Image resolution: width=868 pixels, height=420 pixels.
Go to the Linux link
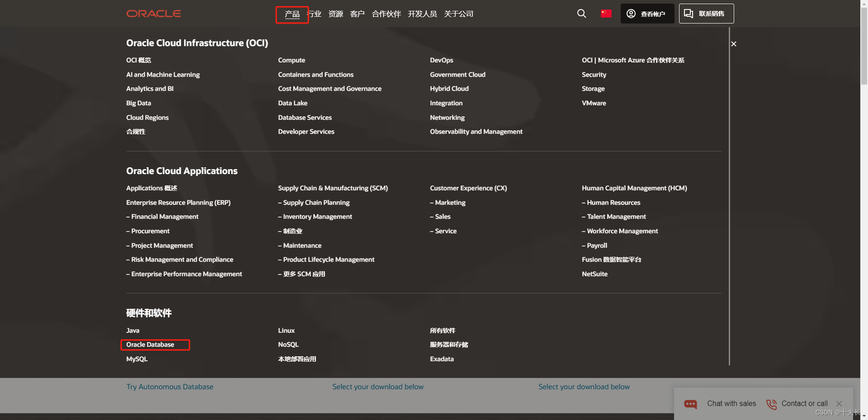tap(286, 330)
